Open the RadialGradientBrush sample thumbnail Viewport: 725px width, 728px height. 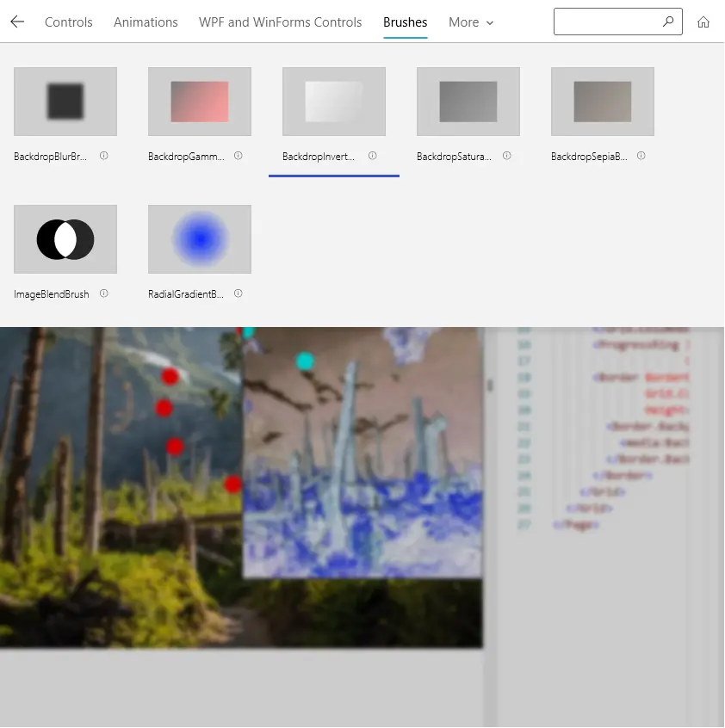[200, 239]
